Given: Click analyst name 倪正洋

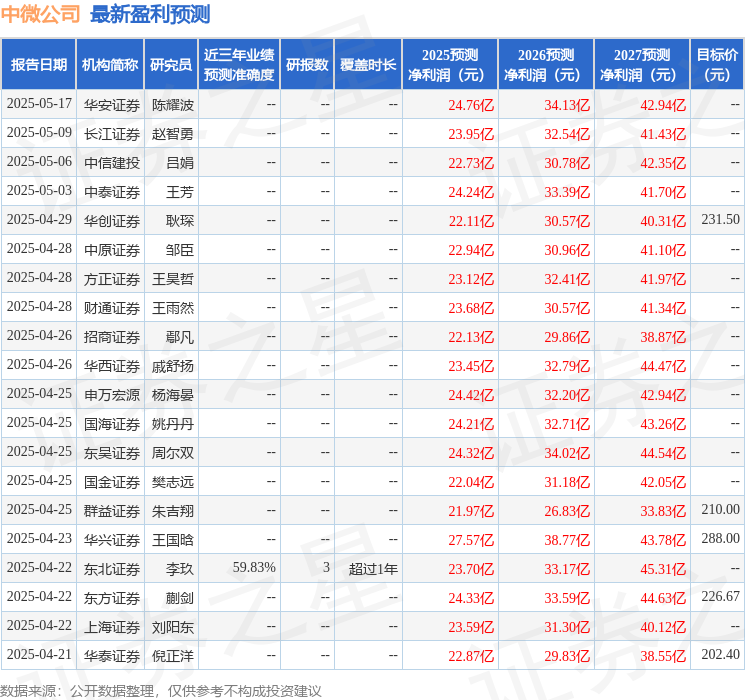Looking at the screenshot, I should click(172, 656).
